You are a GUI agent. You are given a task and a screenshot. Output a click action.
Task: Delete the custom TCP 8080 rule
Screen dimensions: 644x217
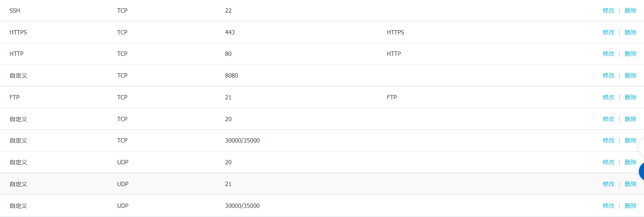click(631, 76)
